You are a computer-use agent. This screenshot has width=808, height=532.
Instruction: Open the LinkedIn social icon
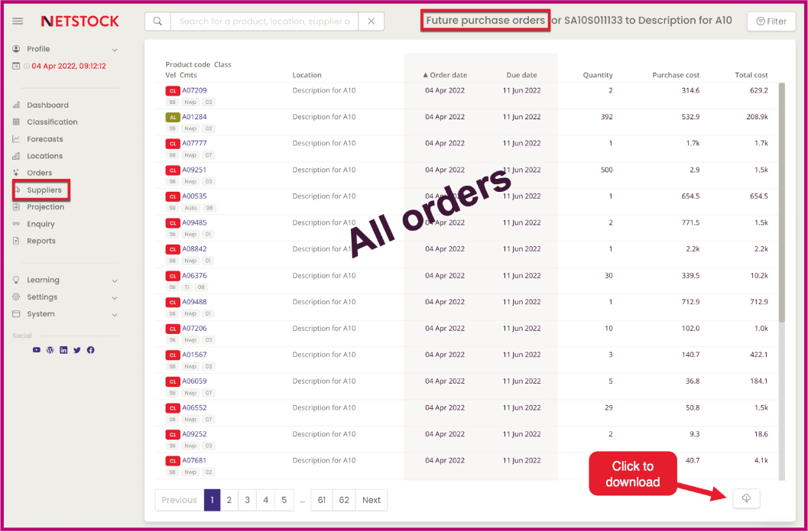point(63,350)
